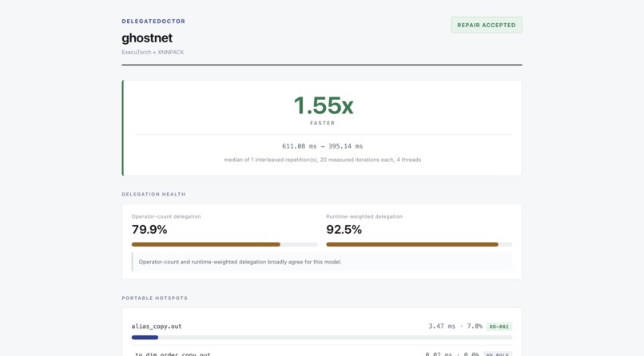Click the operator-count delegation progress bar

(x=225, y=244)
